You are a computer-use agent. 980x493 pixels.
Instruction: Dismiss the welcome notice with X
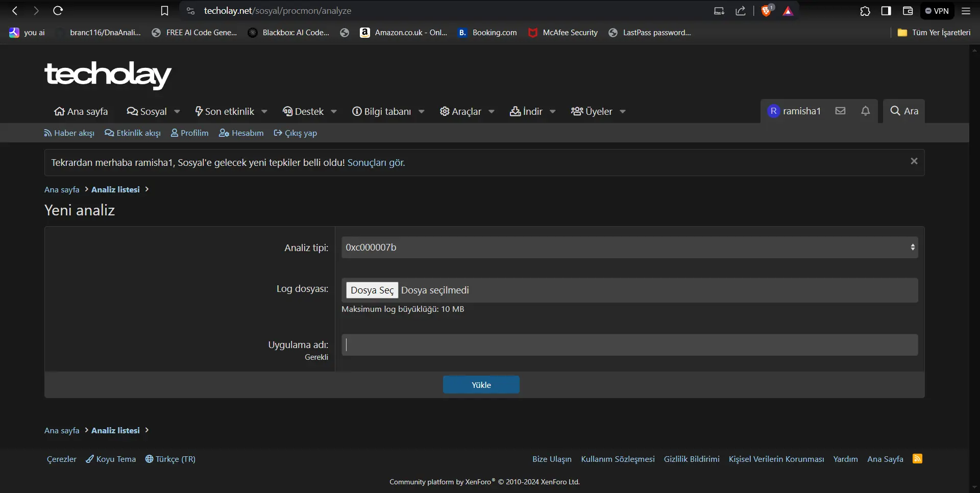[914, 161]
